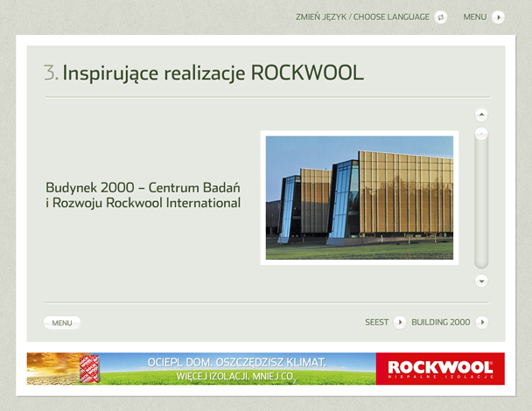Click the Building 2000 photo
This screenshot has width=532, height=411.
click(x=359, y=197)
